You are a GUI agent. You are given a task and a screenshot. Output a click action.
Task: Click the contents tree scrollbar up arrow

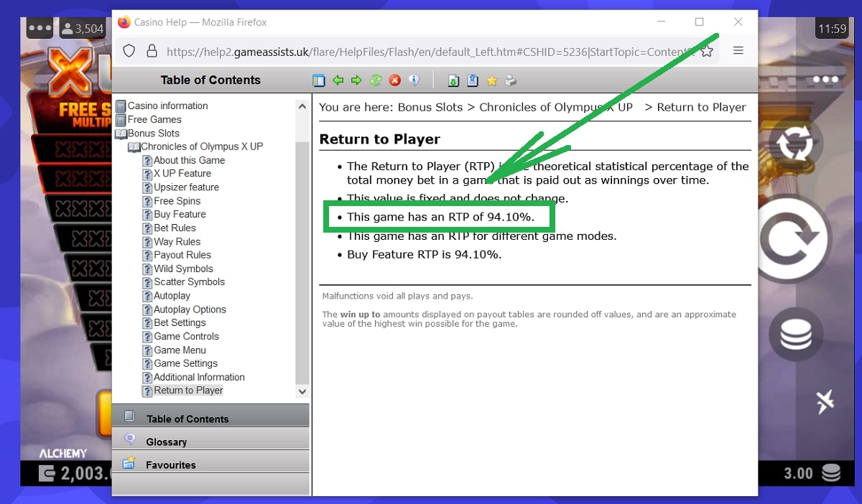[302, 106]
